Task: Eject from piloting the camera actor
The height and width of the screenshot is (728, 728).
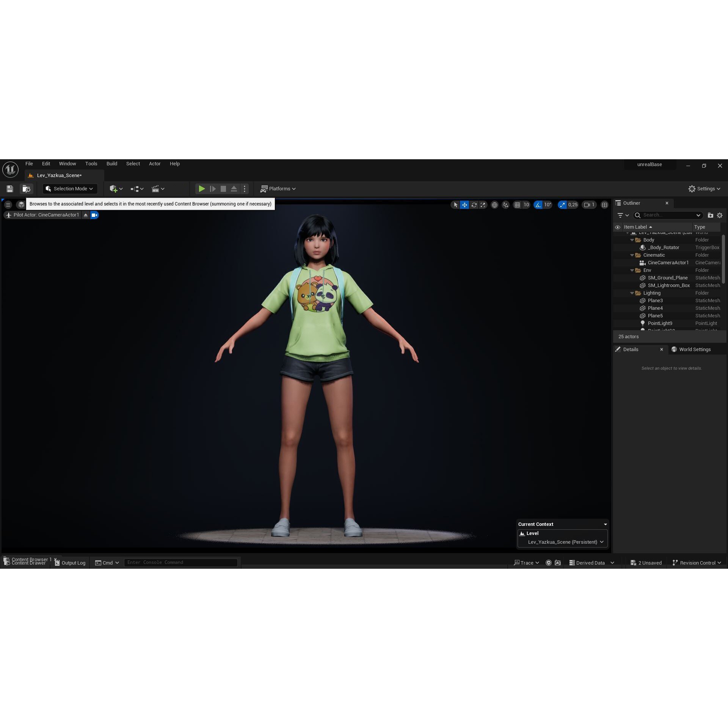Action: click(86, 215)
